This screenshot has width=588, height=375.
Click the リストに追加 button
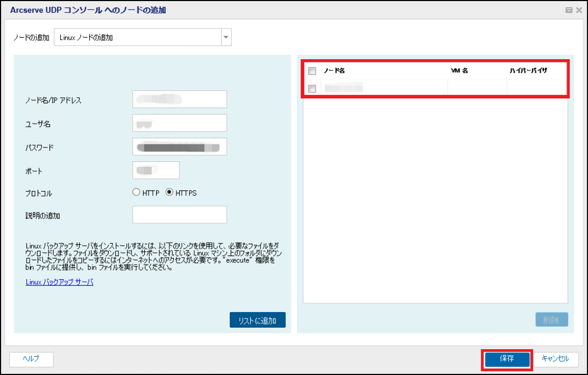point(258,320)
